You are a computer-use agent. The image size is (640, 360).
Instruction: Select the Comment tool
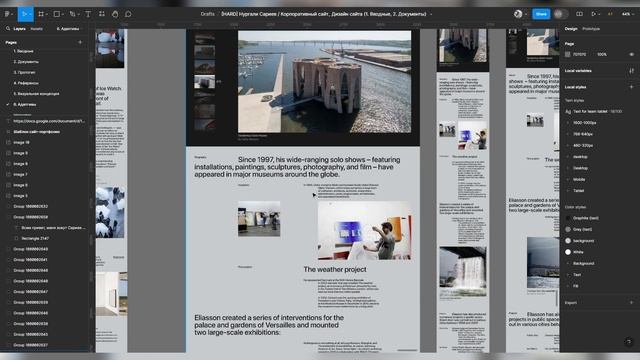[x=128, y=14]
